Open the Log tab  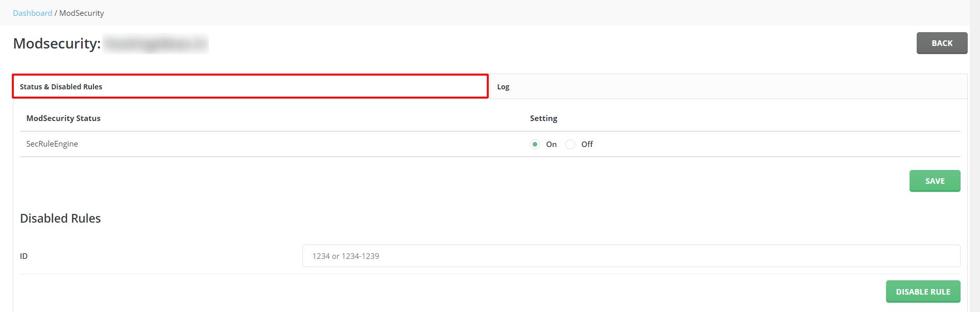(x=503, y=87)
